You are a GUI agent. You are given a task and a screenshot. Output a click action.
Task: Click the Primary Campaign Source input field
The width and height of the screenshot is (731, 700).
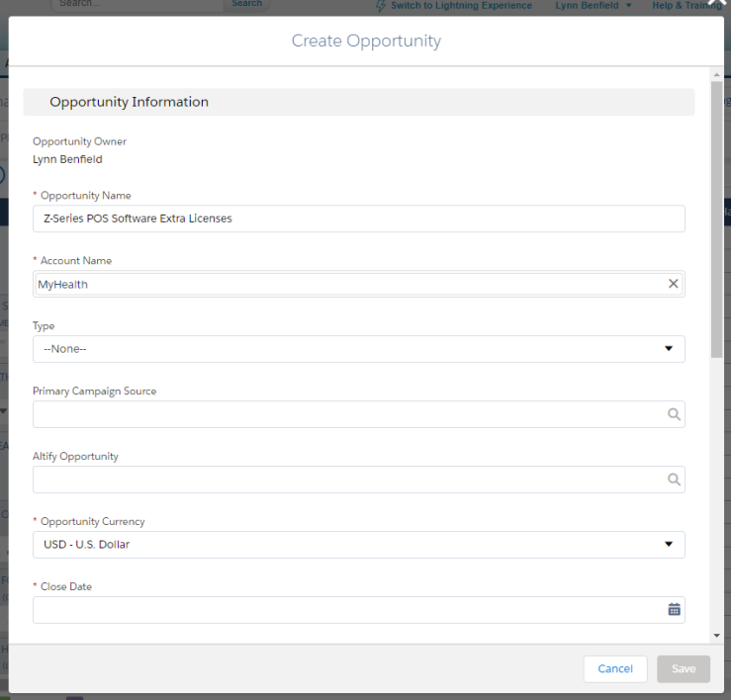pyautogui.click(x=349, y=414)
